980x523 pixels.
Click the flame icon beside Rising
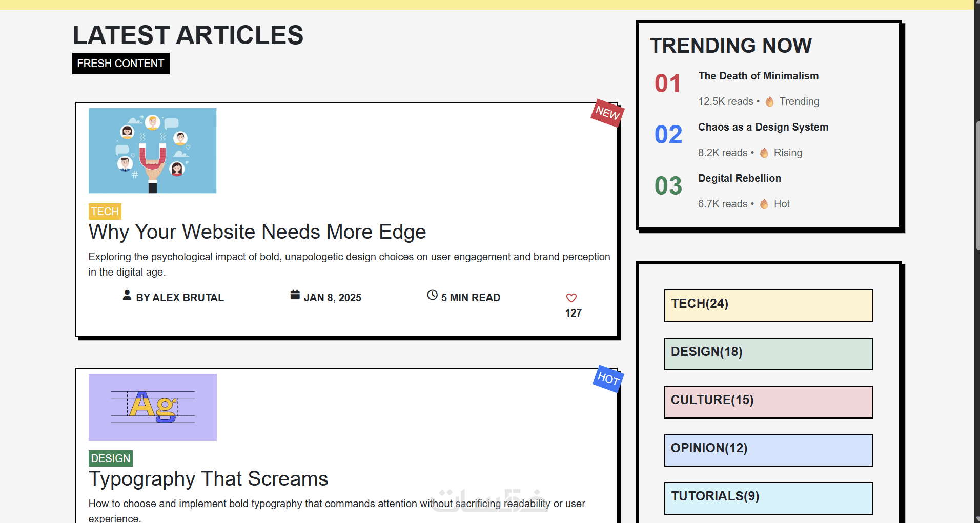tap(764, 153)
